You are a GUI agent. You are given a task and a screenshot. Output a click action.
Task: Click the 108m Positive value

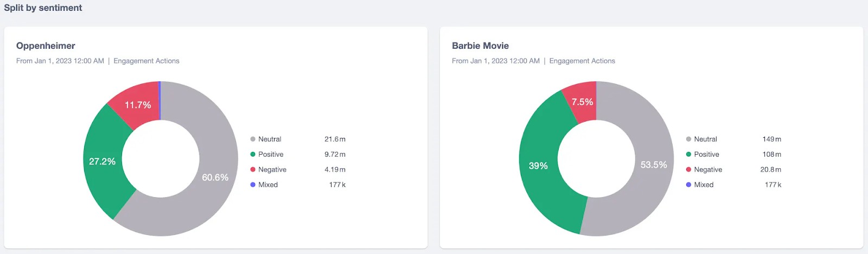(x=772, y=155)
